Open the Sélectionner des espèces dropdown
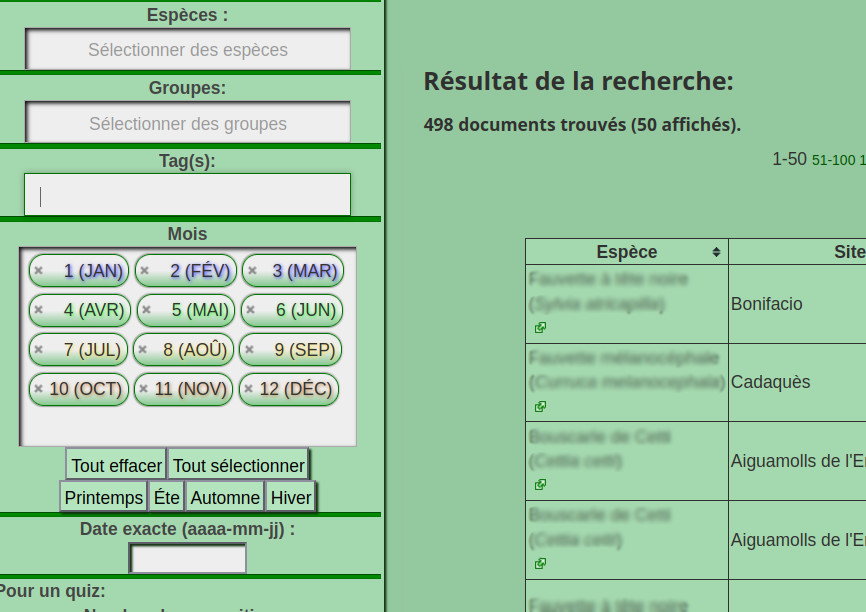This screenshot has width=866, height=612. [188, 50]
